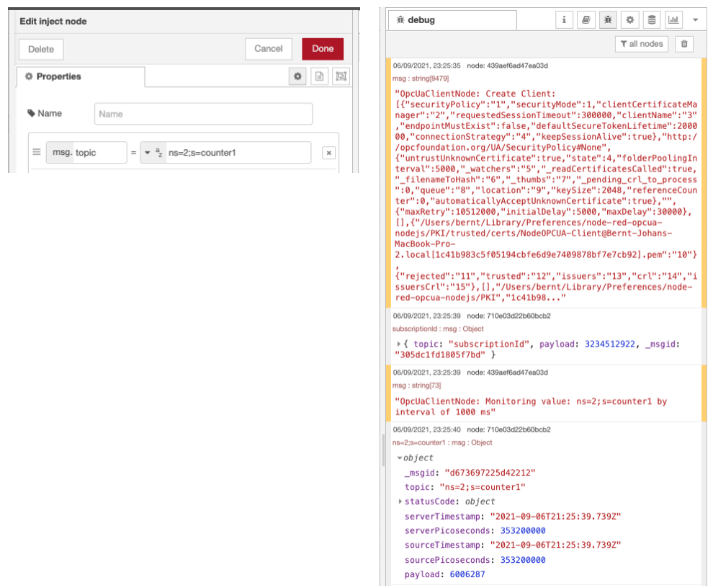This screenshot has width=713, height=588.
Task: Switch to the Properties tab
Action: tap(80, 76)
